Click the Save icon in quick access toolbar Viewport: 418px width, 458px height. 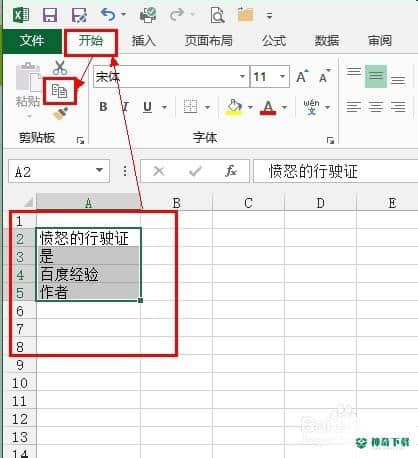pyautogui.click(x=50, y=15)
